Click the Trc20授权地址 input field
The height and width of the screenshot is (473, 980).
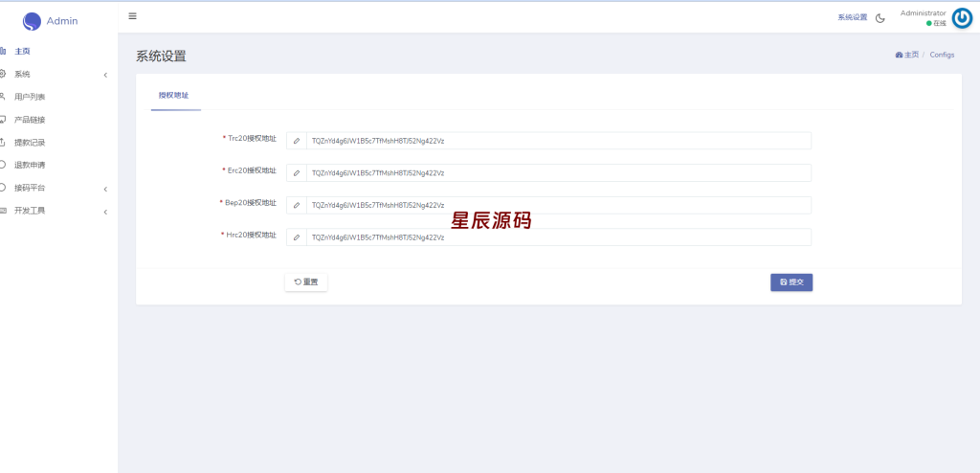[x=559, y=141]
